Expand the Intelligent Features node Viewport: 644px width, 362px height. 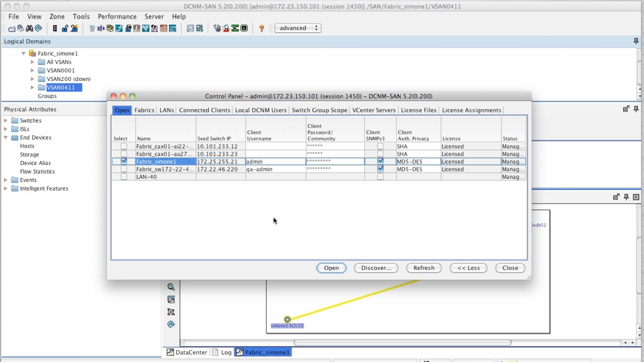click(x=6, y=189)
